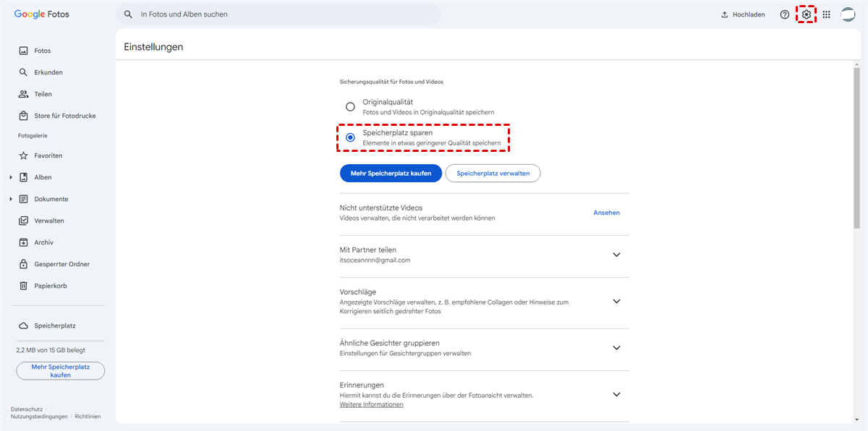This screenshot has width=868, height=431.
Task: Go to Fotos in the sidebar
Action: [42, 51]
